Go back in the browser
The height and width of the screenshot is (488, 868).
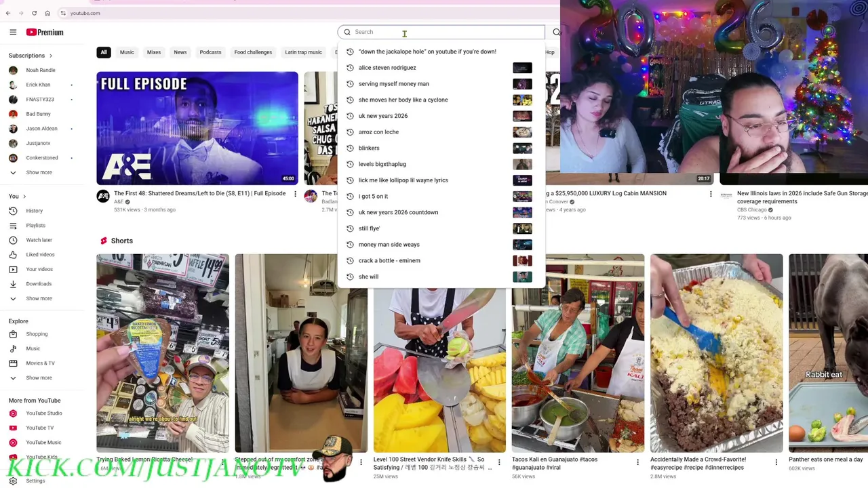pyautogui.click(x=8, y=13)
